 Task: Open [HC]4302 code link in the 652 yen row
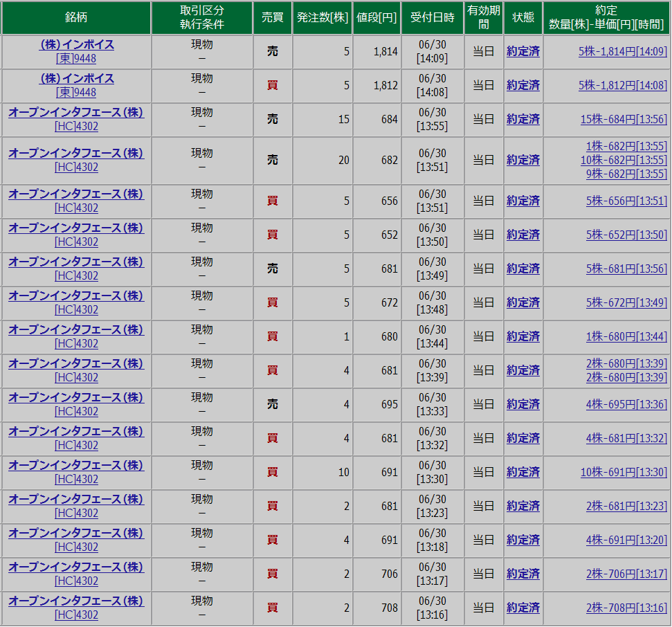(x=76, y=242)
